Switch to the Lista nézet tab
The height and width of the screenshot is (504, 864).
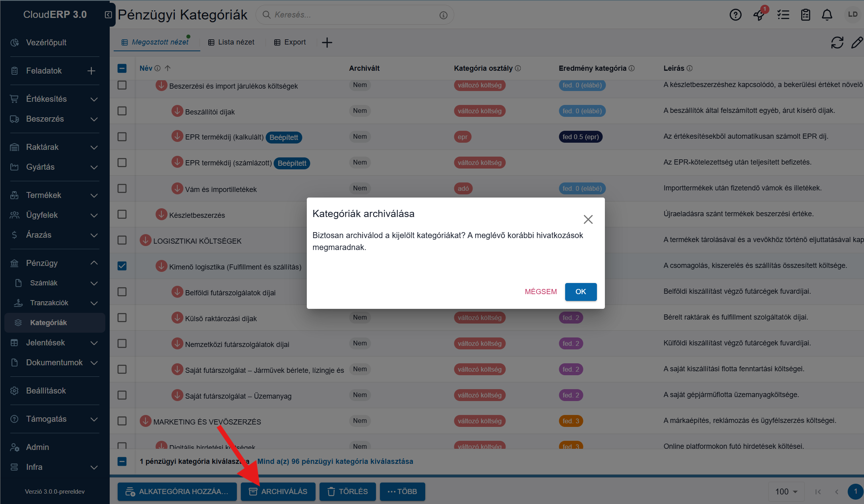pos(231,42)
